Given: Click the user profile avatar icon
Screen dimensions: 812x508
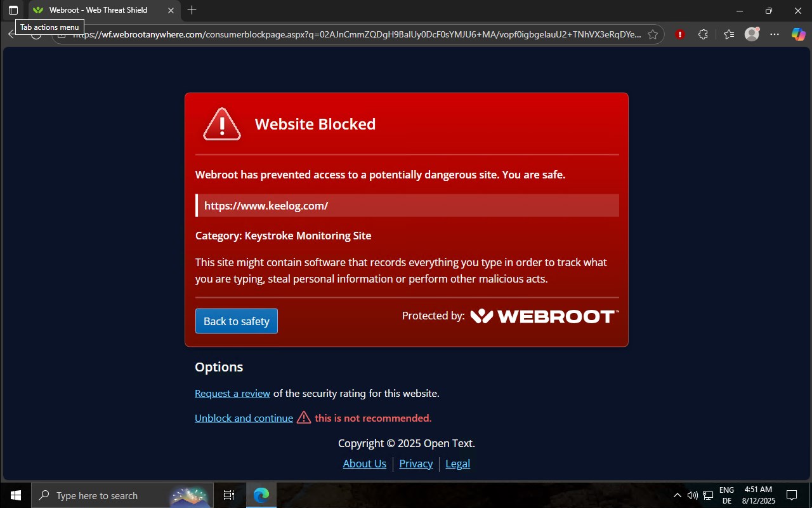Looking at the screenshot, I should click(752, 34).
